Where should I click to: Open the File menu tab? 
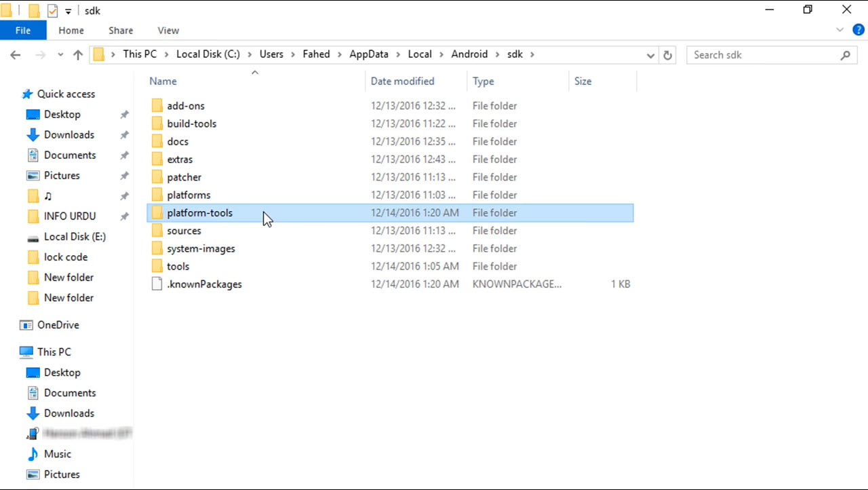point(23,31)
